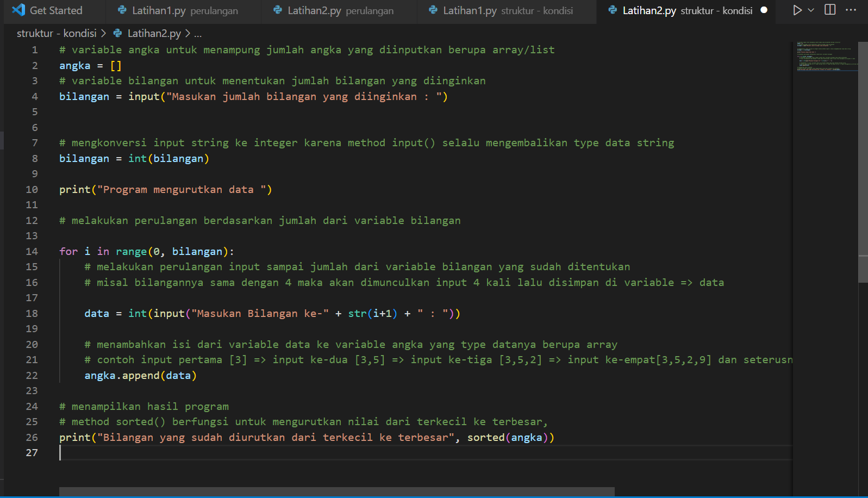Click print("Program mengurutkan data ") line

pos(166,189)
